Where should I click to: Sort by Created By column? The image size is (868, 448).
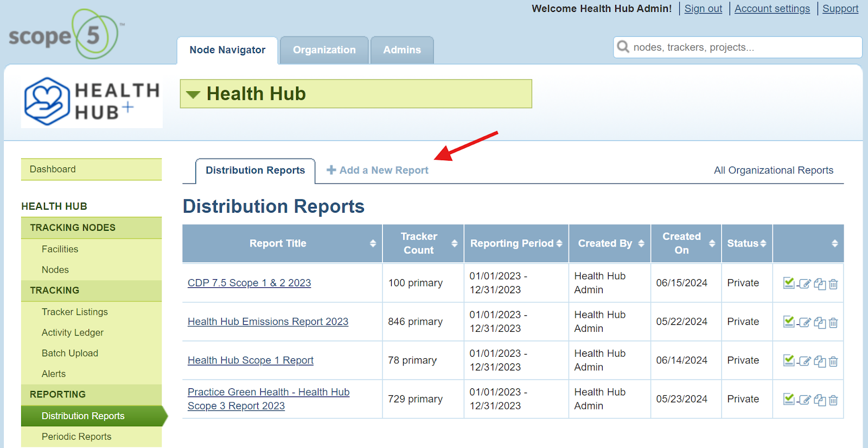click(x=610, y=243)
